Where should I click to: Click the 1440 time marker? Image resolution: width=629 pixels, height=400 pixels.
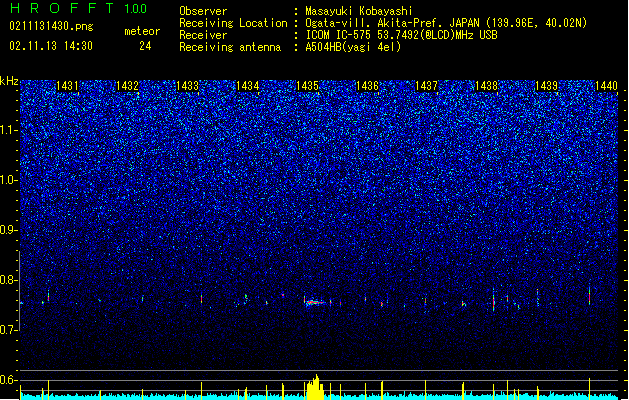coord(606,86)
